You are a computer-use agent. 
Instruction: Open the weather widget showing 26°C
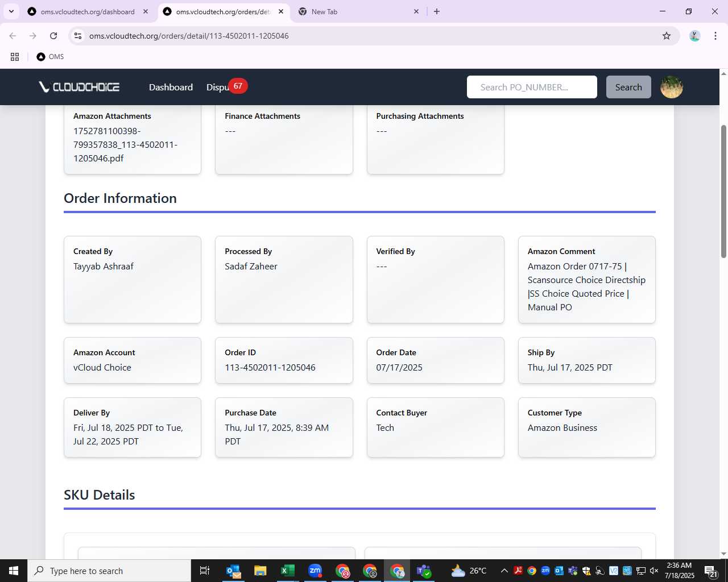pyautogui.click(x=469, y=571)
